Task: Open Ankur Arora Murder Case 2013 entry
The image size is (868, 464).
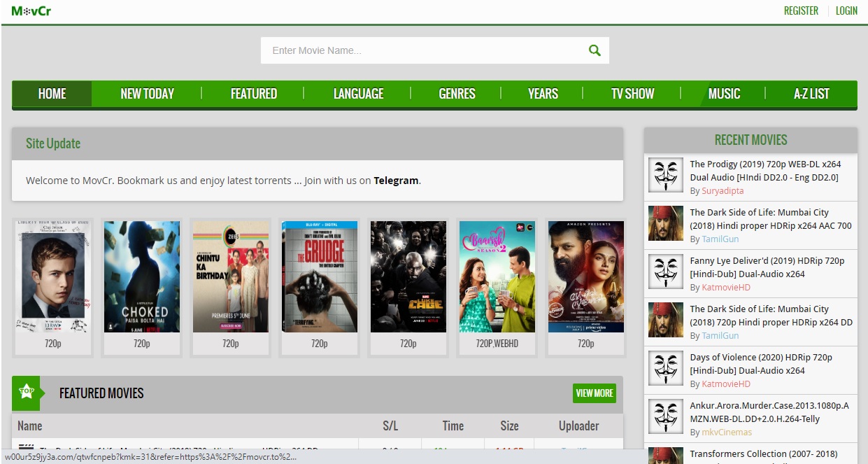Action: [x=769, y=412]
